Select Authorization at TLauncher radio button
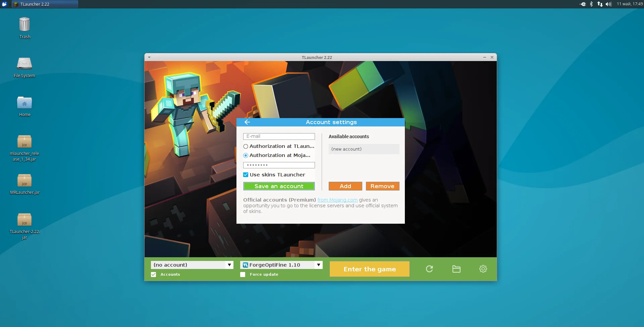 pyautogui.click(x=246, y=146)
